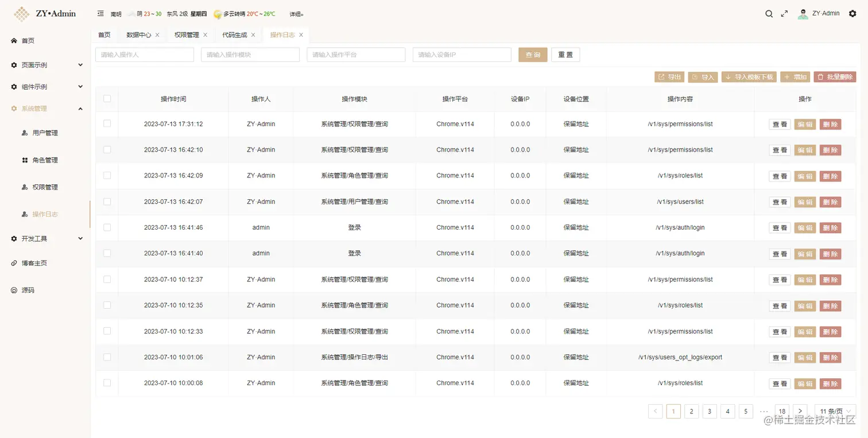This screenshot has width=868, height=438.
Task: Open the 代码生成 tab
Action: click(x=237, y=34)
